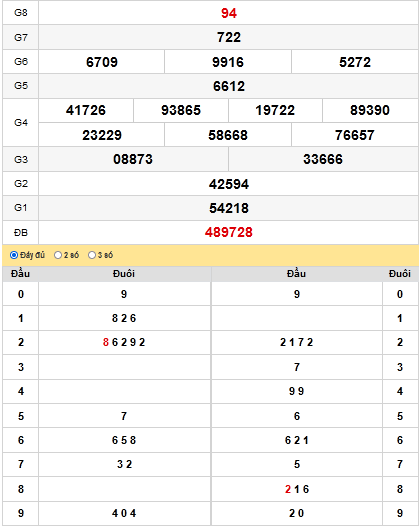Click the red 8 in head row 2
Screen dimensions: 419x527
pyautogui.click(x=106, y=342)
